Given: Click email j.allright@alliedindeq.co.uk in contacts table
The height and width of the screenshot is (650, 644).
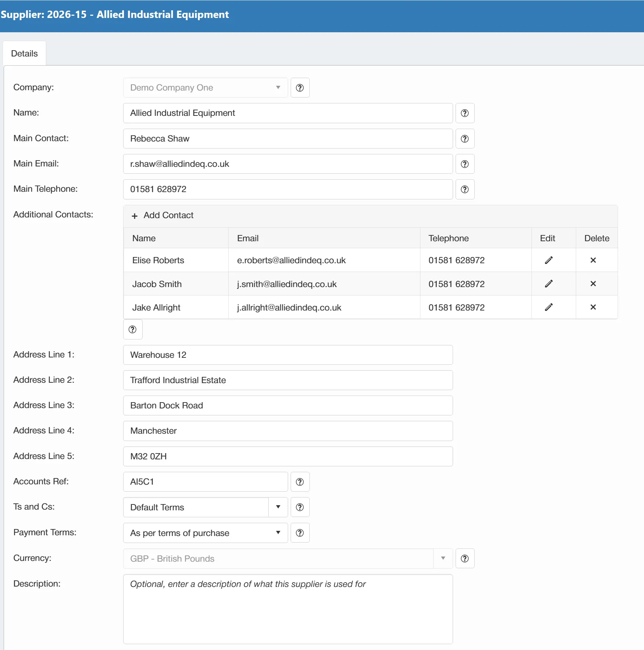Looking at the screenshot, I should [x=289, y=308].
